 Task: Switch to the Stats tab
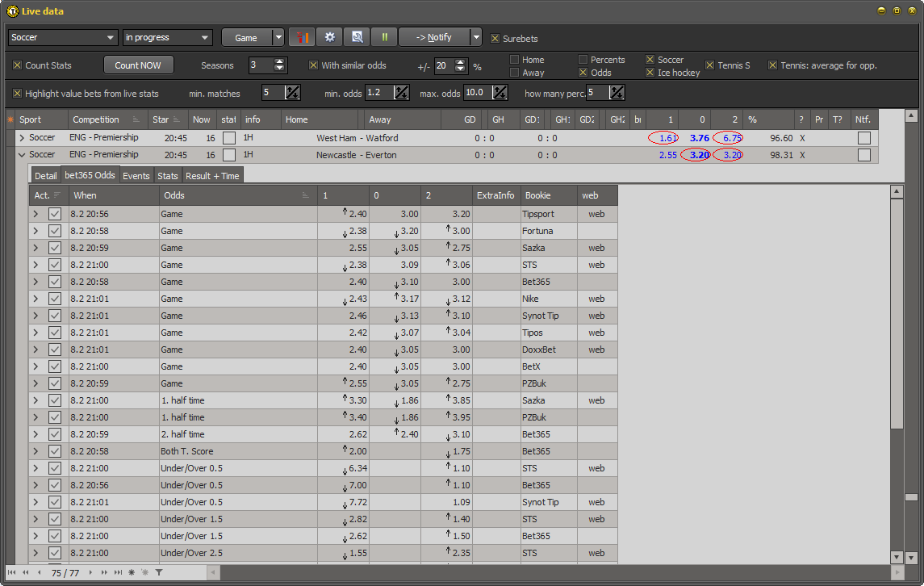point(167,174)
